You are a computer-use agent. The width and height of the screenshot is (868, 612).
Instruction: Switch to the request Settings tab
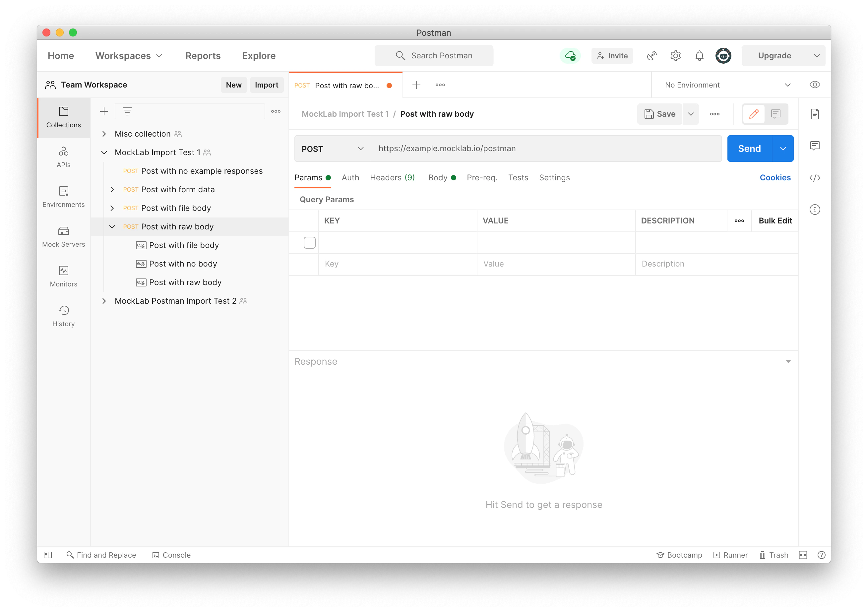click(x=554, y=178)
